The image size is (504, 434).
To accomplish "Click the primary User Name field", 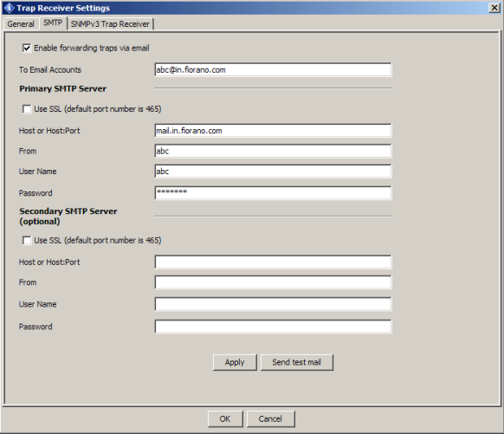I will point(273,172).
